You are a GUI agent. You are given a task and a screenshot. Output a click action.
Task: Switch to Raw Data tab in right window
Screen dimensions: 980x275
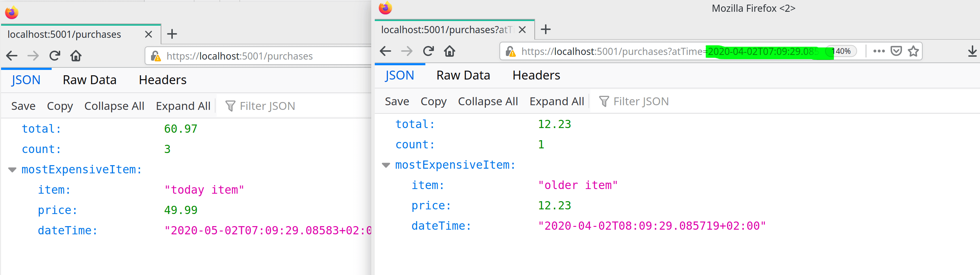pos(463,75)
